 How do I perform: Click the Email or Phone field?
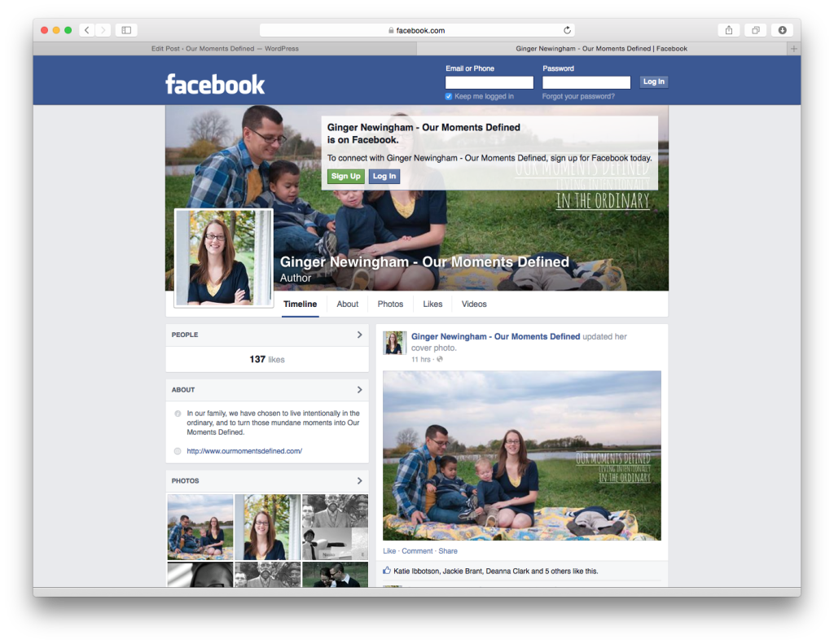click(x=489, y=82)
